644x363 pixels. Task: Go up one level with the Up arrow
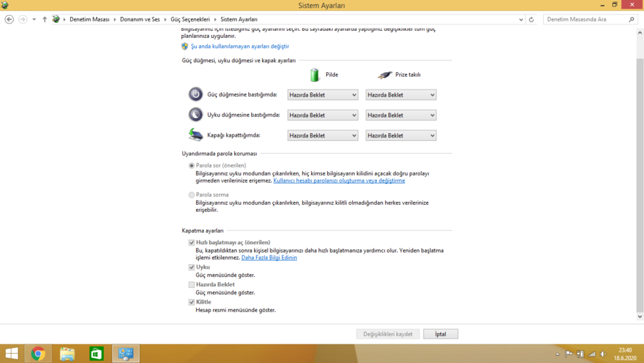[44, 19]
